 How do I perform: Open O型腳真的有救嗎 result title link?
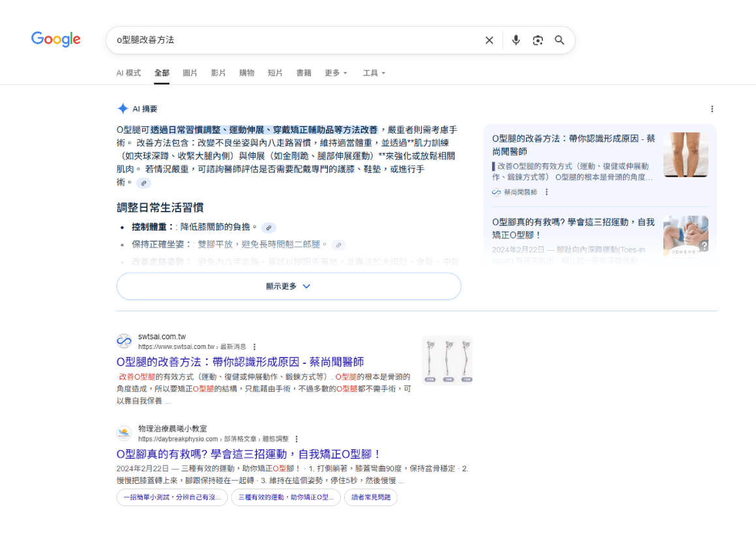tap(248, 454)
